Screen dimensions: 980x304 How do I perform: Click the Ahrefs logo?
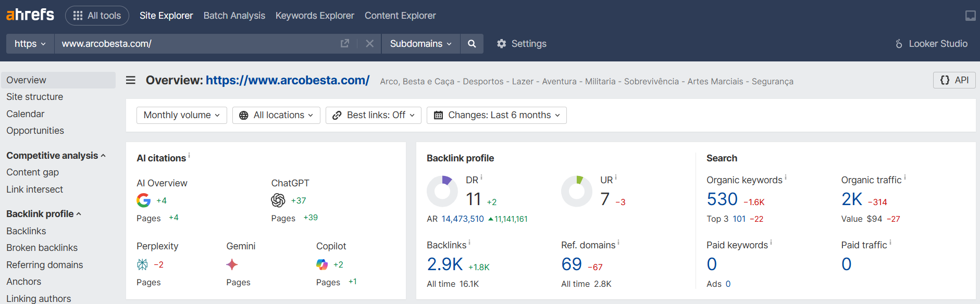tap(30, 15)
